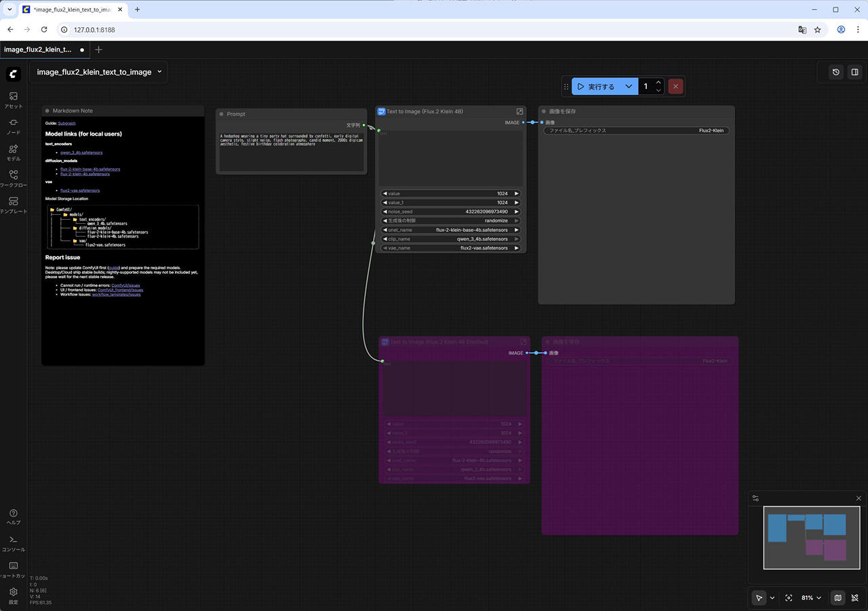The width and height of the screenshot is (868, 611).
Task: Toggle the minimap map button
Action: pos(838,598)
